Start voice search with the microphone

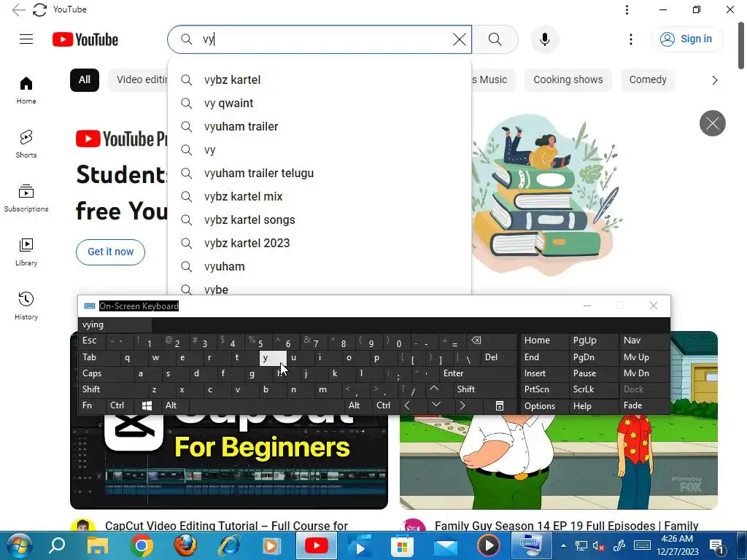pyautogui.click(x=544, y=39)
